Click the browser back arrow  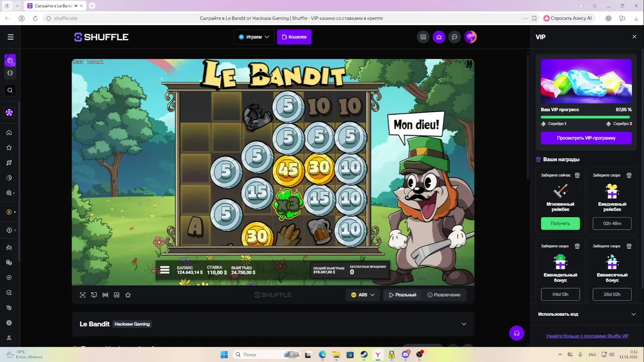click(x=7, y=18)
